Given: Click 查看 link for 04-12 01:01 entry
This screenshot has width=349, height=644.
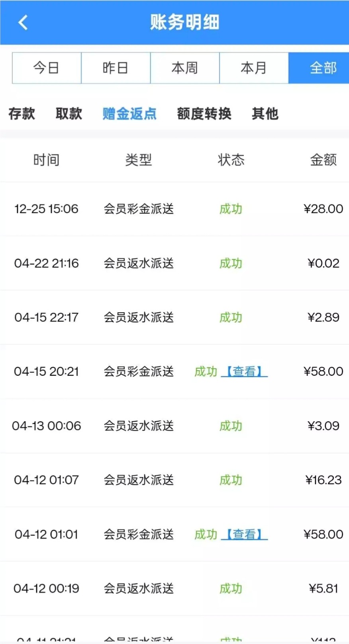Looking at the screenshot, I should click(244, 534).
